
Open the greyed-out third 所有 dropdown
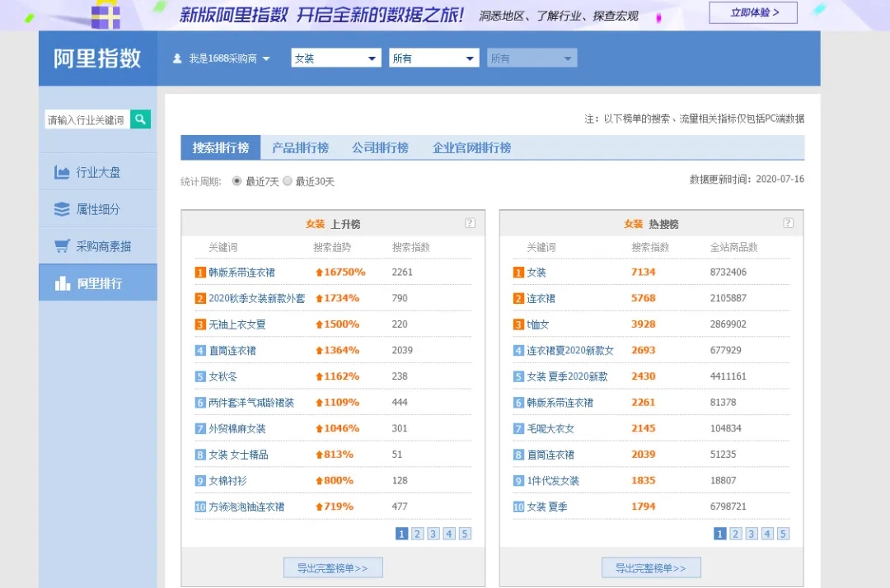[x=532, y=58]
